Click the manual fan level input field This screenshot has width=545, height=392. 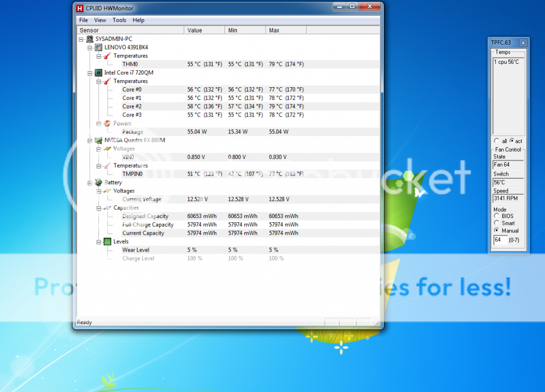[x=499, y=240]
